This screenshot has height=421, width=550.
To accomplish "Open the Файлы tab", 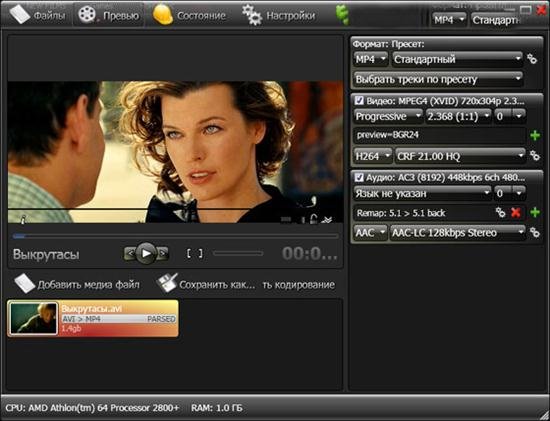I will pos(38,14).
